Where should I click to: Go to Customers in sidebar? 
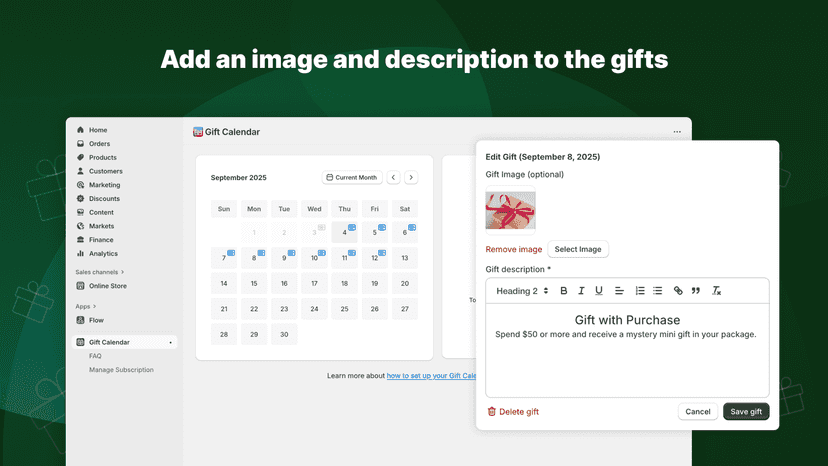(x=106, y=171)
